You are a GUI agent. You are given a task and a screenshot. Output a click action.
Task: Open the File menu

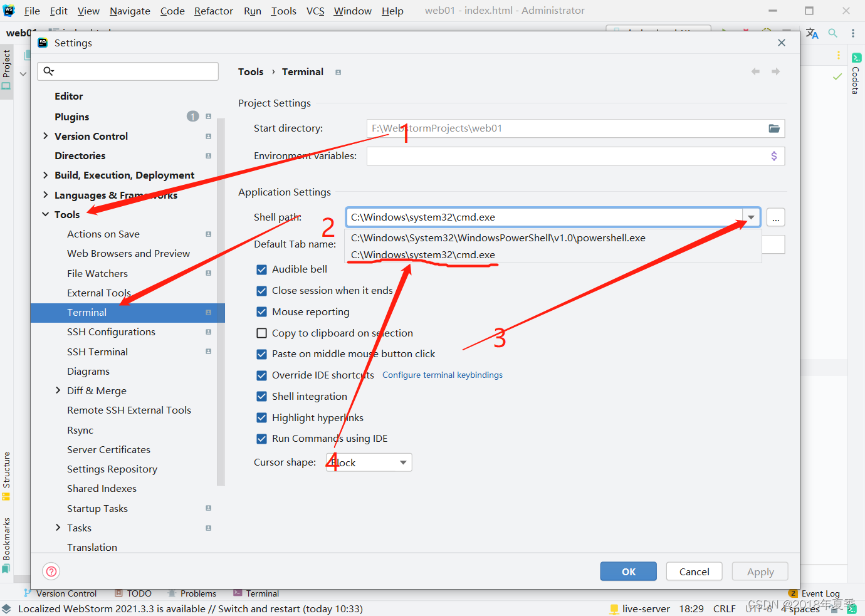pyautogui.click(x=32, y=11)
